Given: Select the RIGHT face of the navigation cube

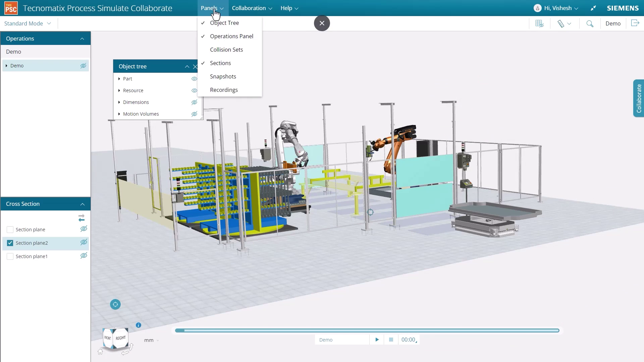Looking at the screenshot, I should coord(121,338).
